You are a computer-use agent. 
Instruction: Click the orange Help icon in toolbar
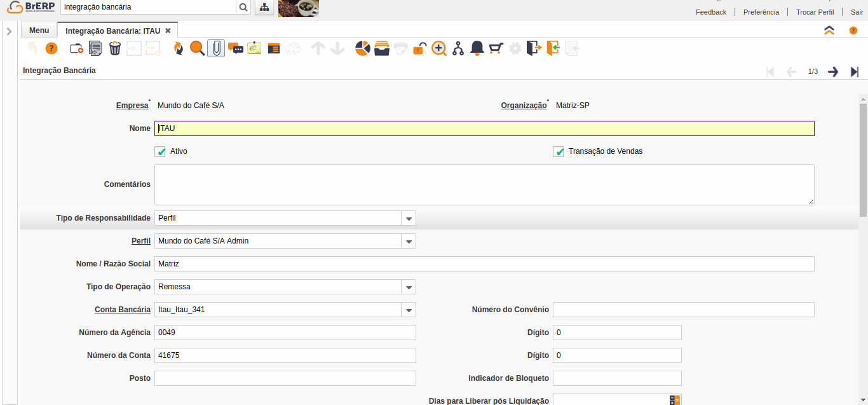point(51,48)
